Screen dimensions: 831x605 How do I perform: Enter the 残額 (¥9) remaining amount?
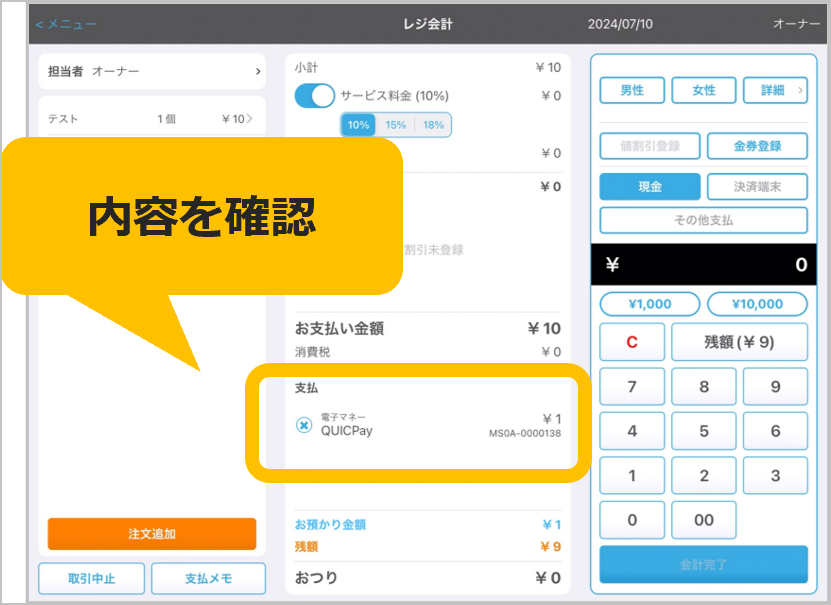pos(739,342)
